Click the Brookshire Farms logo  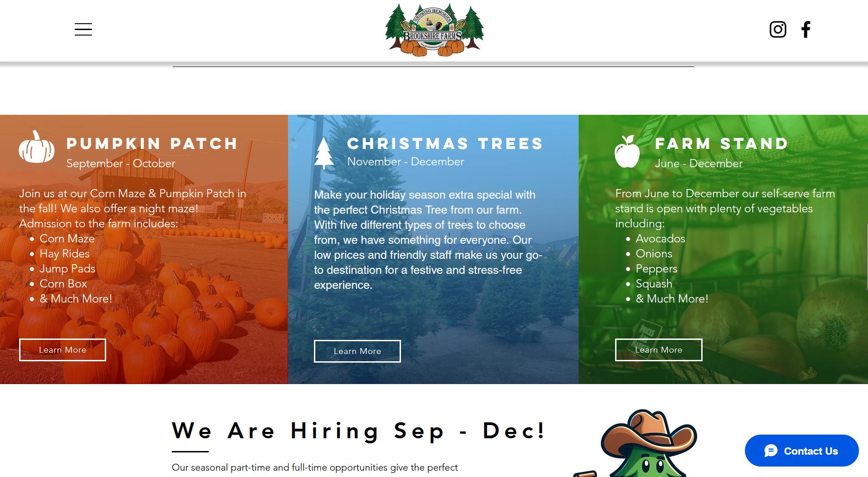pos(434,30)
